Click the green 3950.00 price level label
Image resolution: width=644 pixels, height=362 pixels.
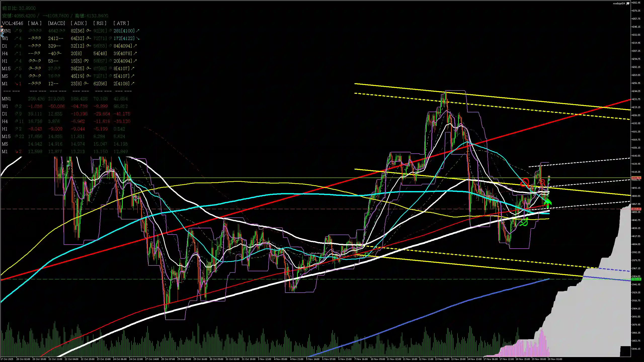tap(636, 279)
